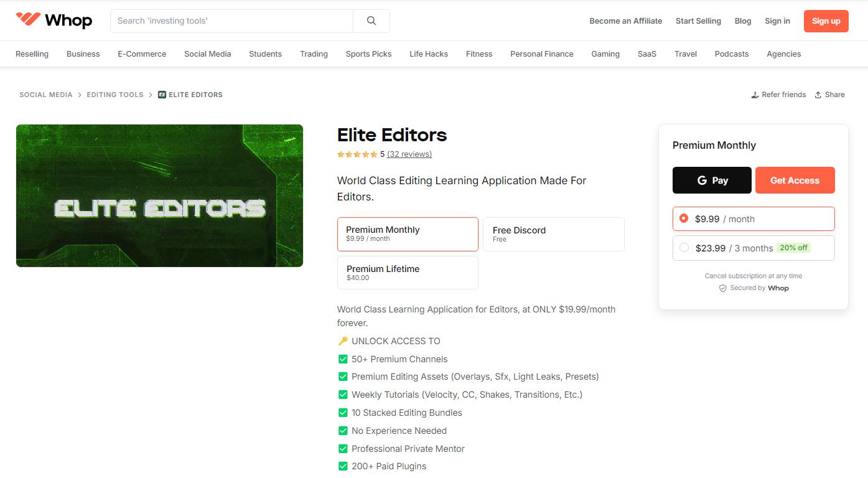Click the Get Access button
868x478 pixels.
795,180
